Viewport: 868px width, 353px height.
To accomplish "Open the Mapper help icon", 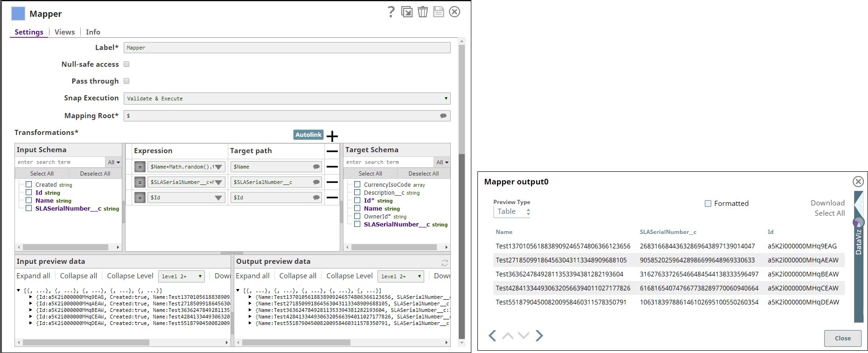I will 391,12.
